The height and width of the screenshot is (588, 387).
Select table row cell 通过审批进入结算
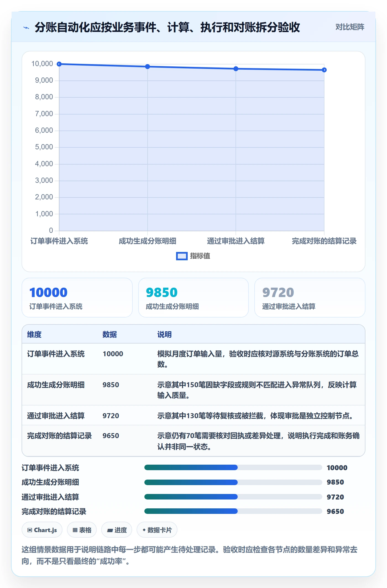(56, 416)
